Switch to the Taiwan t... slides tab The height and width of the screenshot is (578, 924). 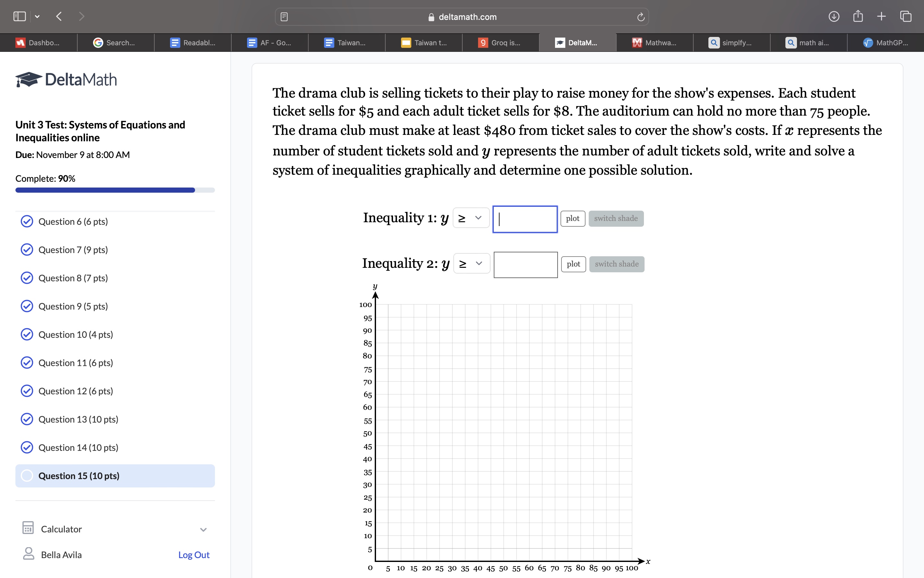coord(424,43)
